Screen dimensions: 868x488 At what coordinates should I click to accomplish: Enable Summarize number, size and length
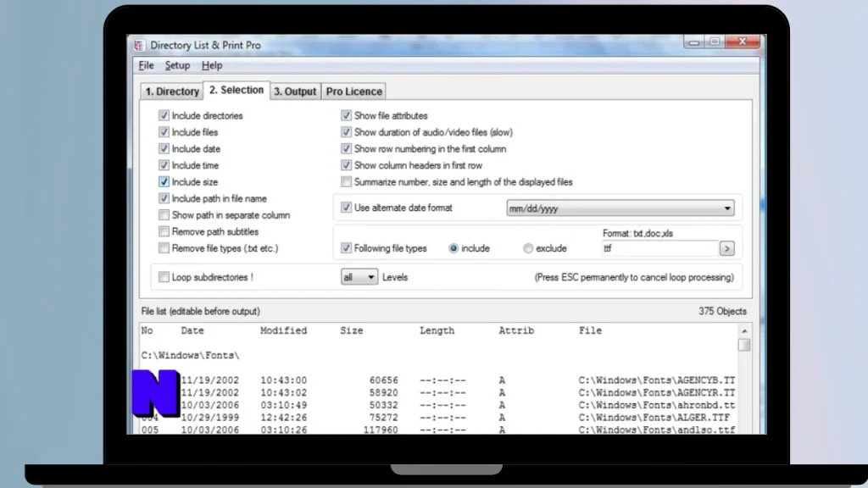point(346,181)
